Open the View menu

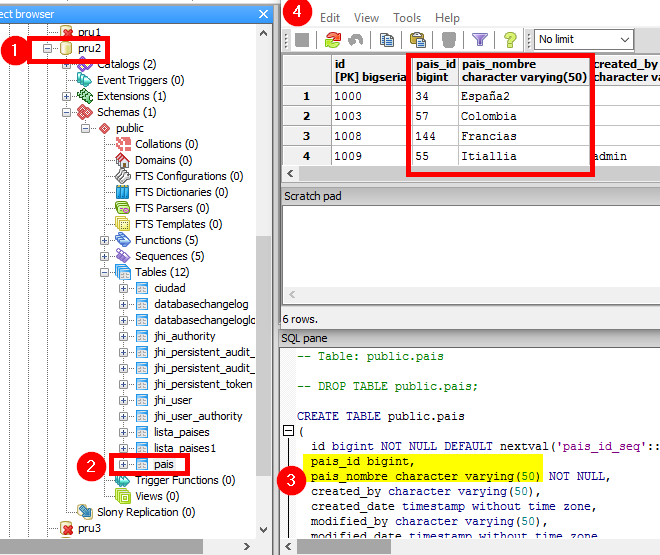(x=366, y=18)
